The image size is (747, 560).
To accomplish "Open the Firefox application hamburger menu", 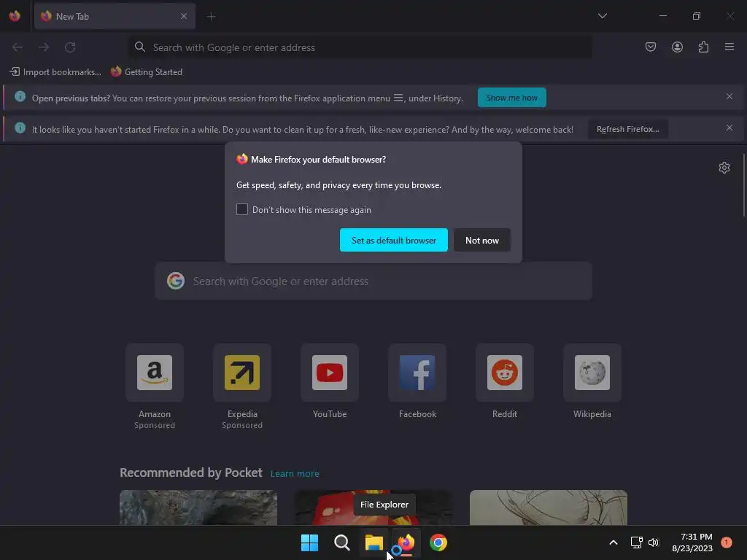I will (x=729, y=47).
